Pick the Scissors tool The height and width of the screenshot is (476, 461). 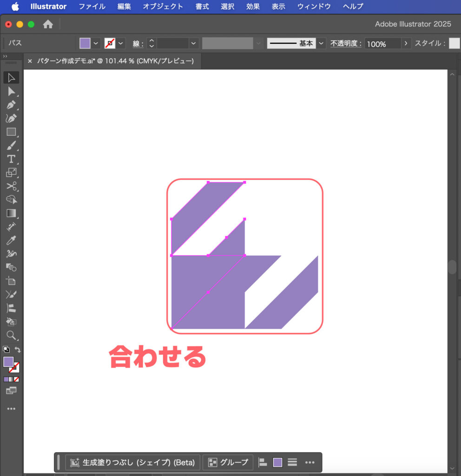(11, 186)
